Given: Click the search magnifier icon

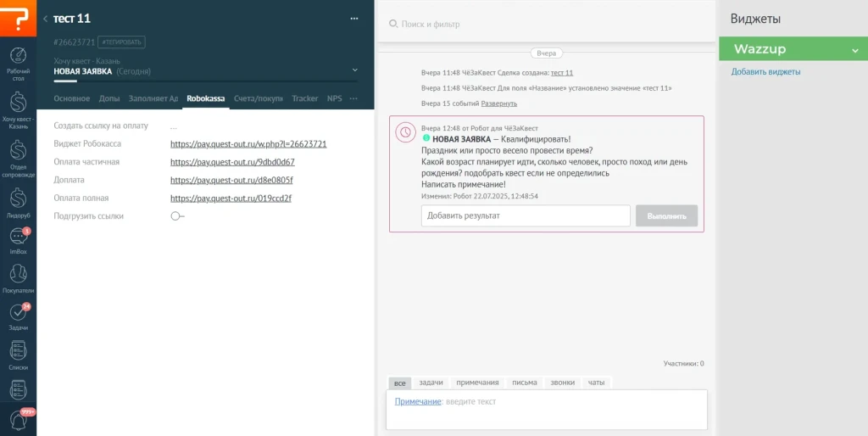Looking at the screenshot, I should 393,24.
